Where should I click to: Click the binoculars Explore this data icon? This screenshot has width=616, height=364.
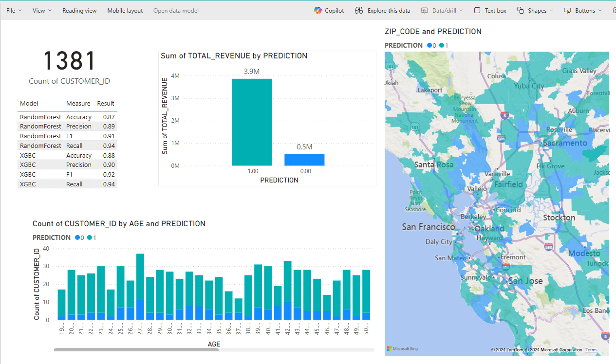359,10
